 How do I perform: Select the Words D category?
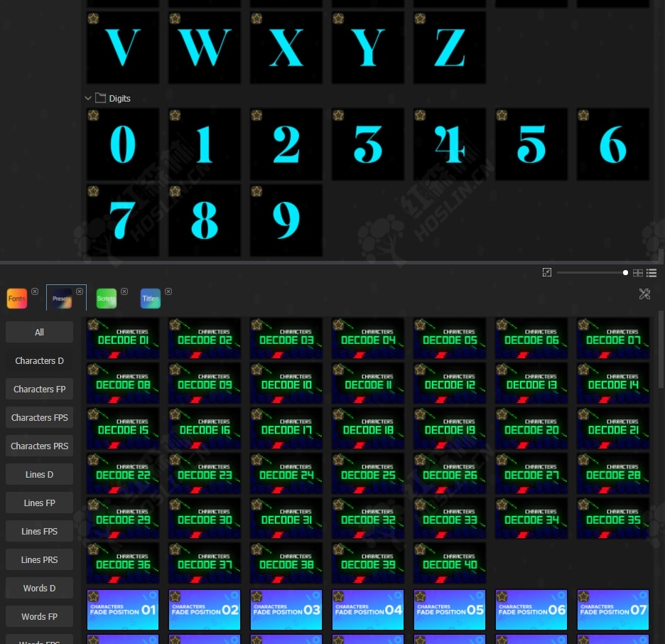point(40,588)
